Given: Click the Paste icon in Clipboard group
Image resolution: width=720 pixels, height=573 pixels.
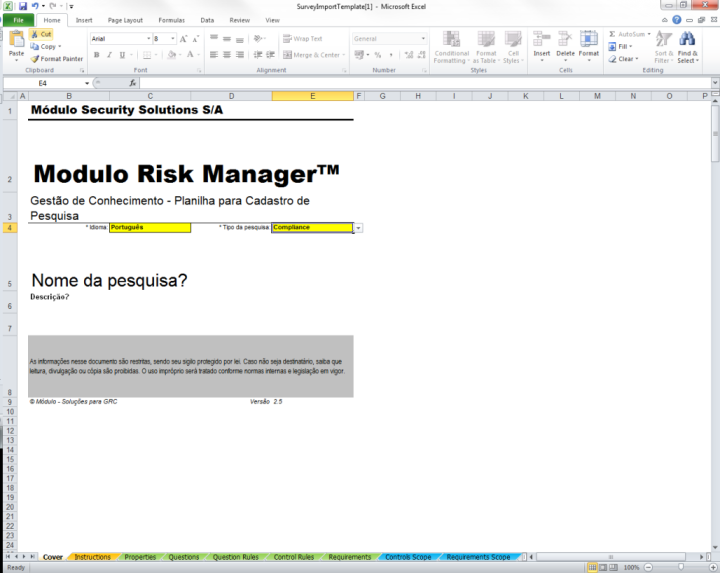Looking at the screenshot, I should 17,39.
